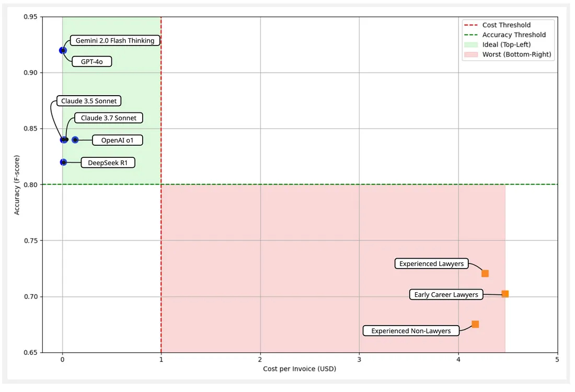This screenshot has width=575, height=392.
Task: Click the Accuracy (F-score) y-axis title
Action: tap(17, 185)
